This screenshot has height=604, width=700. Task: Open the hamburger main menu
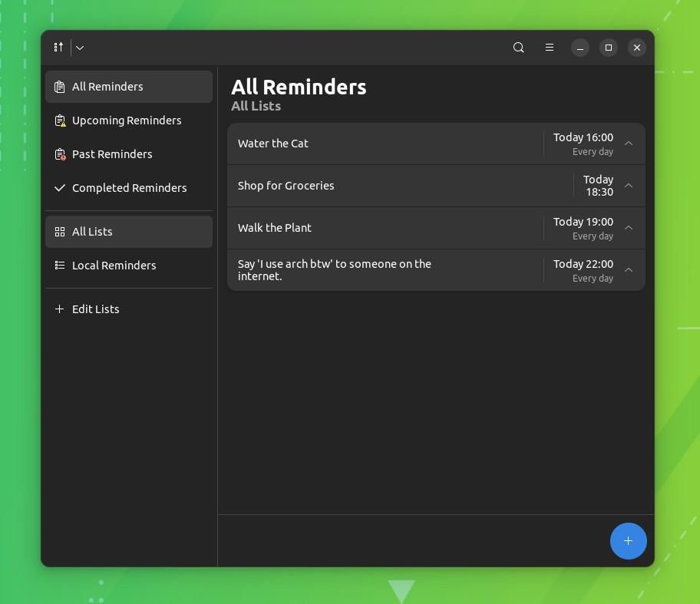pyautogui.click(x=550, y=47)
